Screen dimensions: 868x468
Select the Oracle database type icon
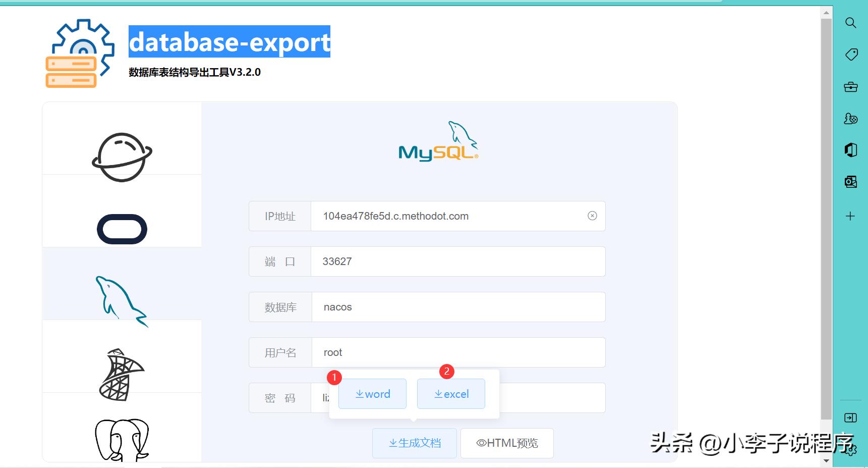(x=122, y=229)
